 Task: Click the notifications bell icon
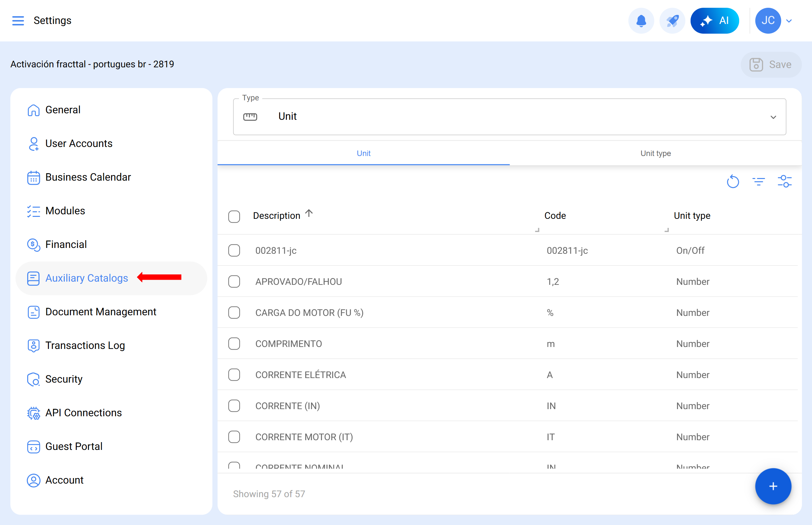tap(641, 20)
